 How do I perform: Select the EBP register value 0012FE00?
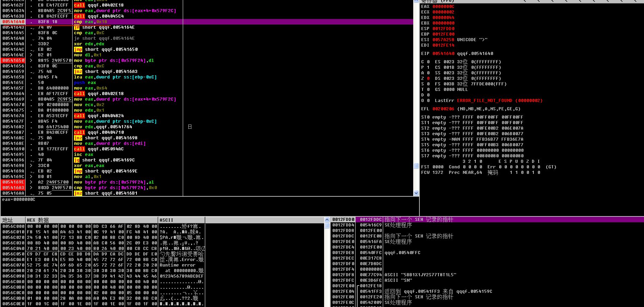point(443,34)
